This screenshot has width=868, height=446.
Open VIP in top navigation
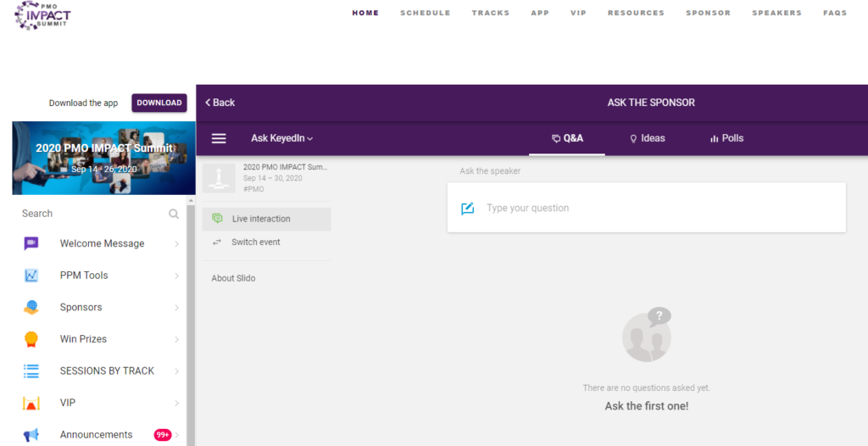click(578, 14)
